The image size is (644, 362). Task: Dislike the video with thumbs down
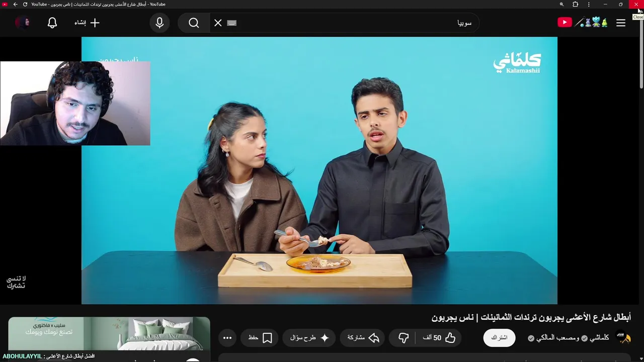click(x=404, y=338)
